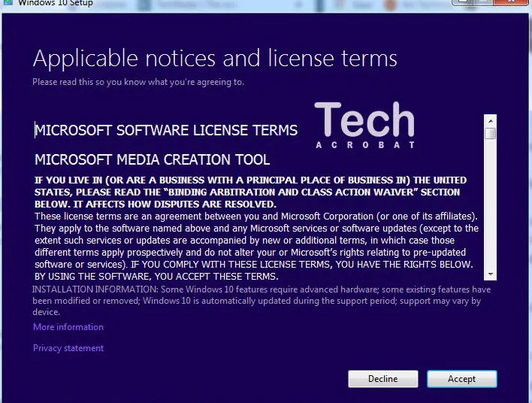The width and height of the screenshot is (532, 403).
Task: Accept the license terms
Action: click(x=462, y=378)
